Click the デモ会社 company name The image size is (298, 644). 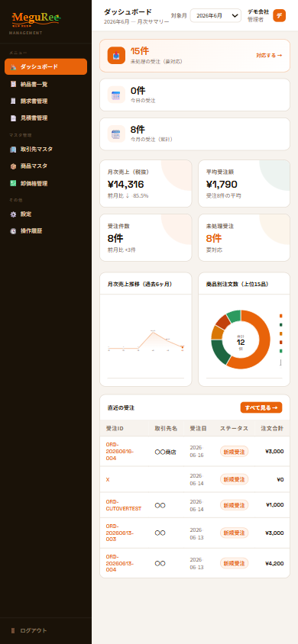click(x=258, y=11)
